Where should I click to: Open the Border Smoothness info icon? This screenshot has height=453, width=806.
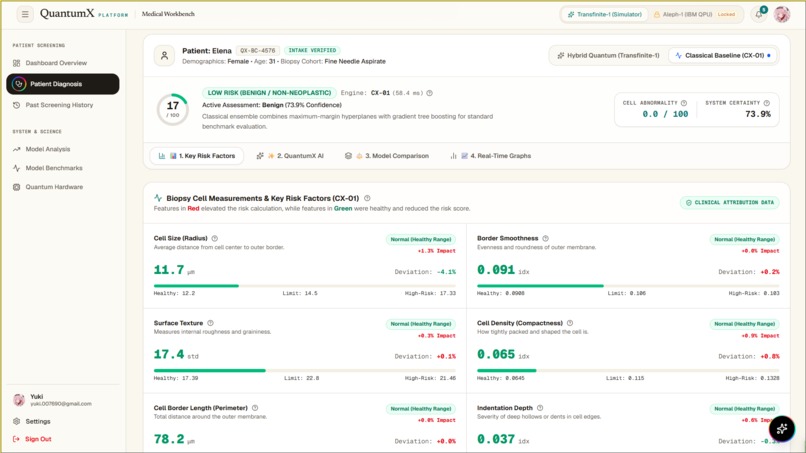click(x=545, y=238)
